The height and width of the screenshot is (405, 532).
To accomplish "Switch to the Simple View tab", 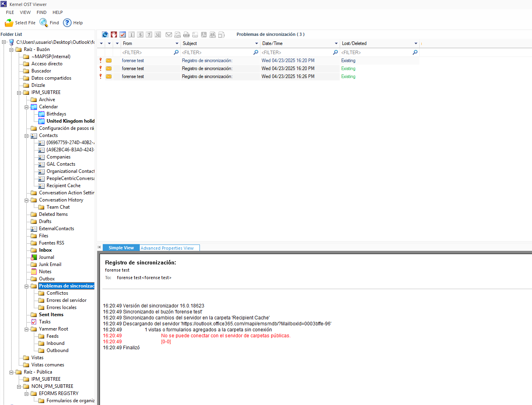I will tap(121, 248).
